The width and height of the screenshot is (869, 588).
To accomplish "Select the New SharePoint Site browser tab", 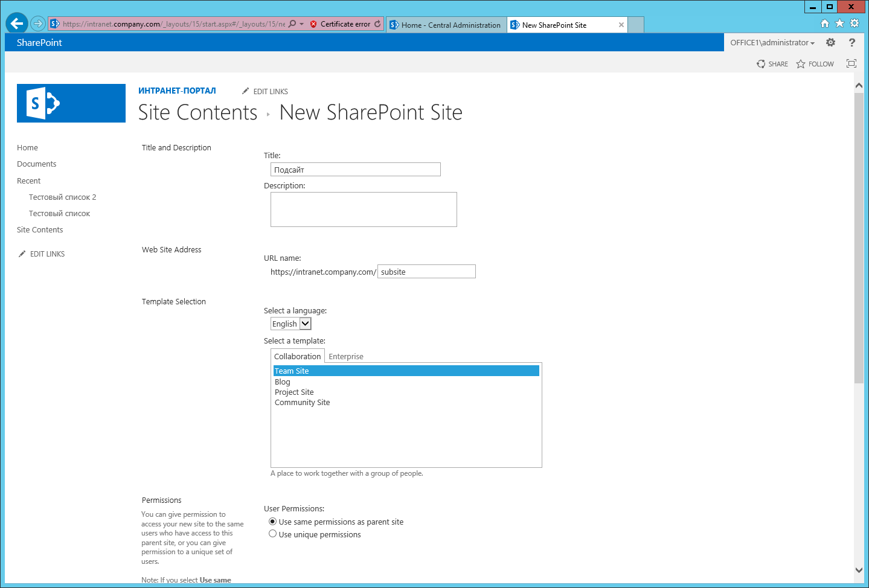I will 568,25.
